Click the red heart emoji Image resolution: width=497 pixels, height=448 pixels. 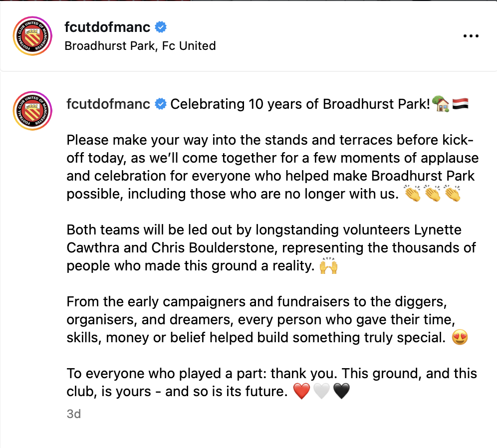tap(302, 392)
